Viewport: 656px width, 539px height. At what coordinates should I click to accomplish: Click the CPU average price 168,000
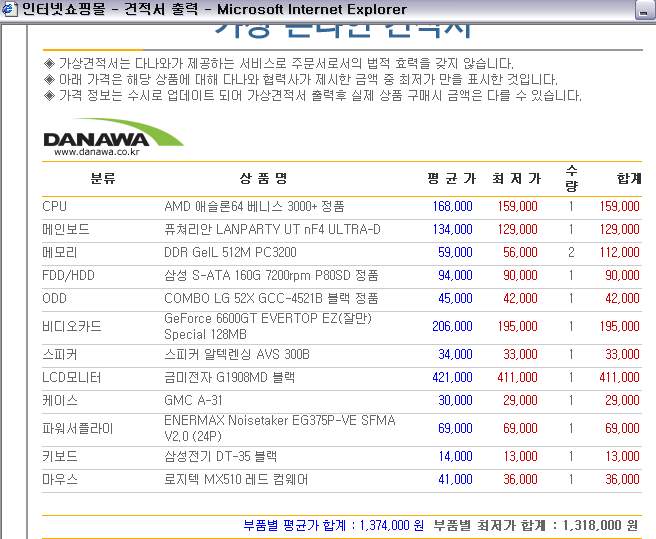452,206
